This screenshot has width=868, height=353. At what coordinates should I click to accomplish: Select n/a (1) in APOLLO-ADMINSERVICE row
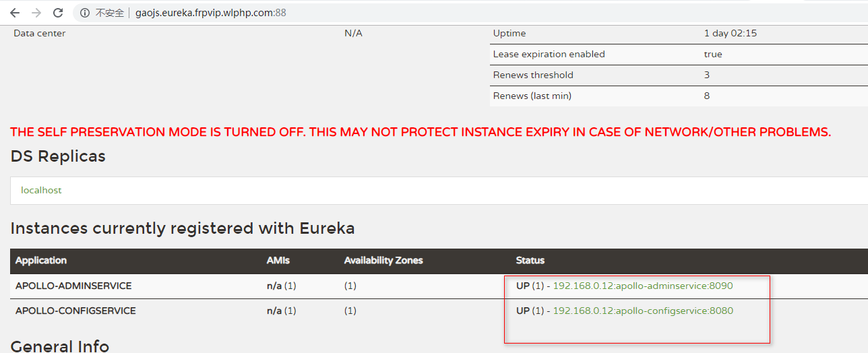[x=282, y=286]
